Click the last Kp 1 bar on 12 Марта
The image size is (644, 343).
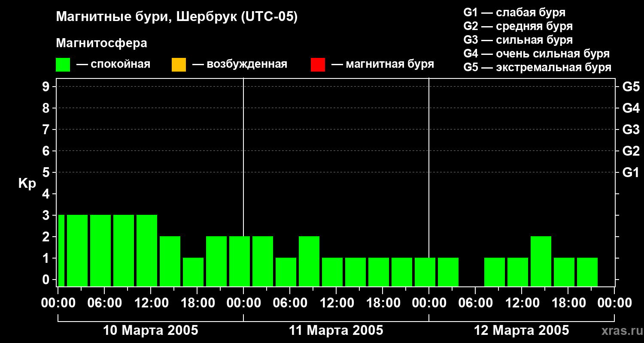[x=587, y=272]
